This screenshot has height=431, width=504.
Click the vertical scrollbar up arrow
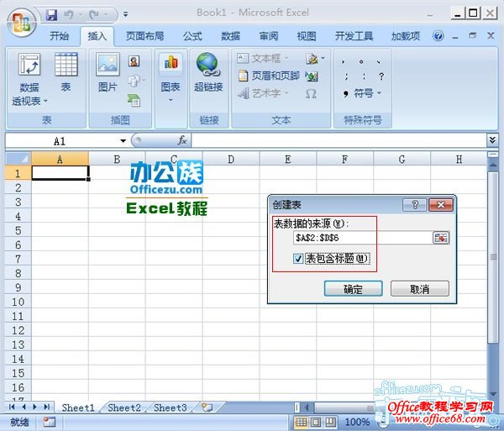pyautogui.click(x=493, y=166)
